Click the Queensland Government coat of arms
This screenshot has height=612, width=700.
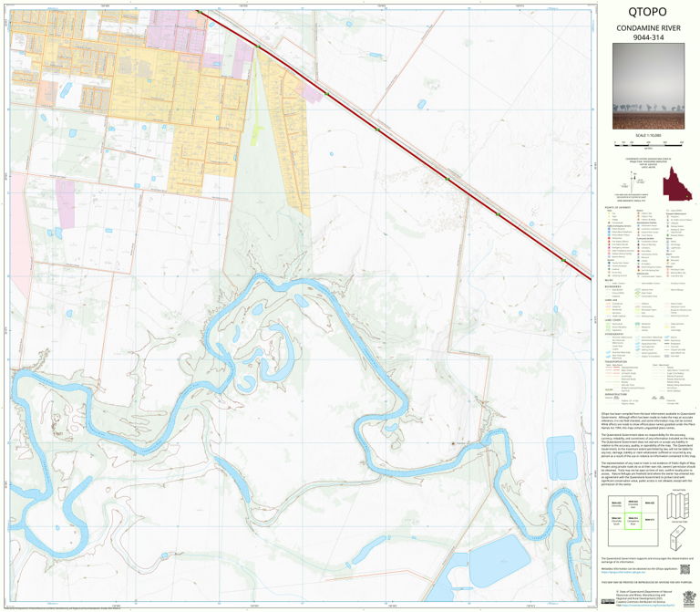coord(689,597)
